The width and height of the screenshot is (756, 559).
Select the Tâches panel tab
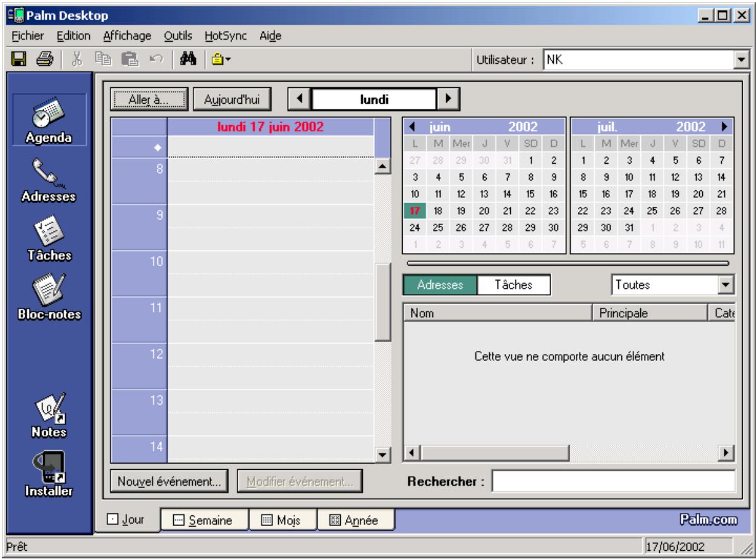tap(513, 285)
